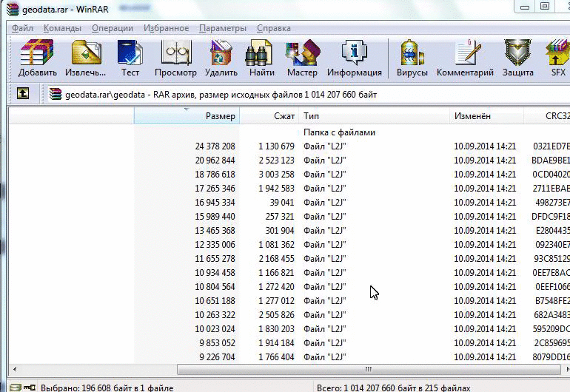
Task: Select the file sized 17 265 346
Action: coord(289,188)
